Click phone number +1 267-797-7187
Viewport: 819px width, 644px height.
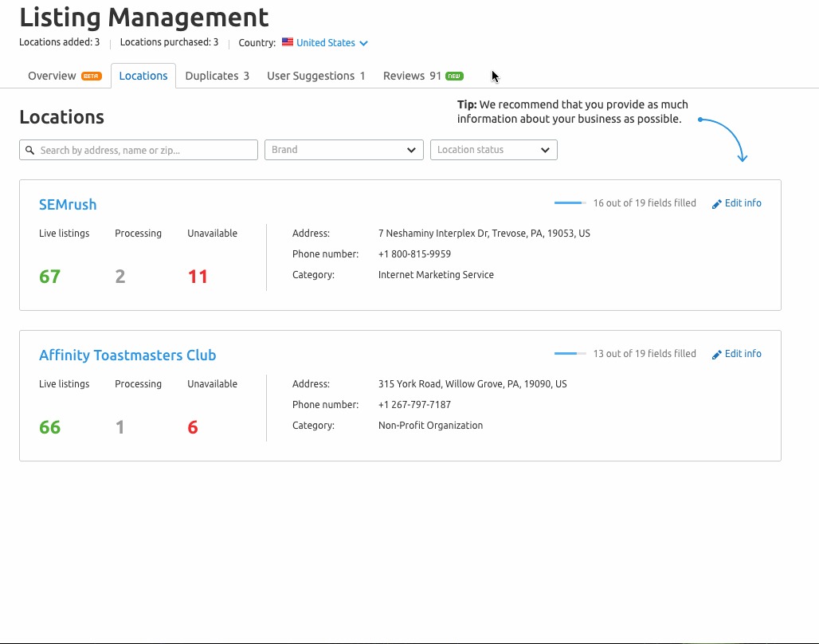[x=415, y=405]
